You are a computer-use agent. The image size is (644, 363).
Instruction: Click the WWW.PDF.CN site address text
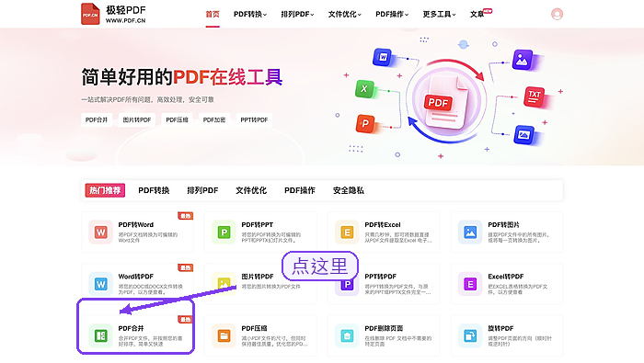tap(125, 20)
